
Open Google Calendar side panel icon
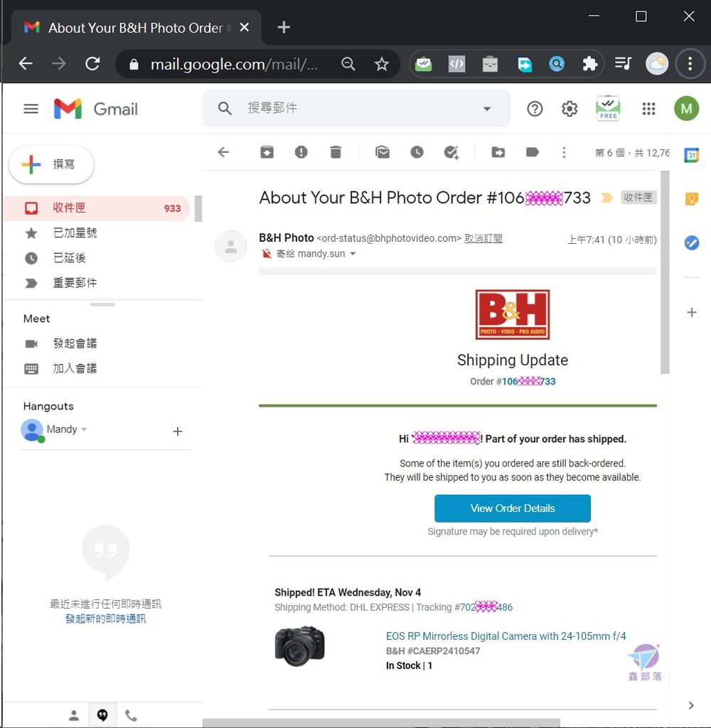point(692,154)
